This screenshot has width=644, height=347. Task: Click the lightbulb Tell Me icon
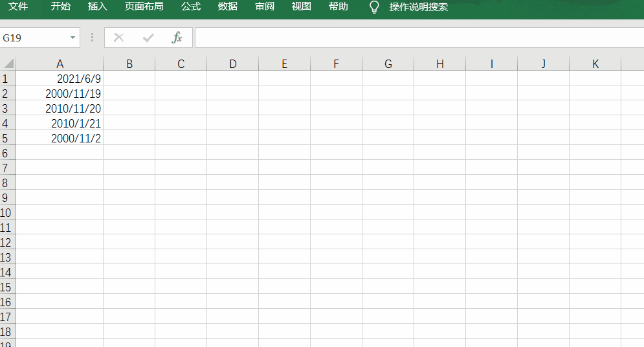tap(374, 7)
